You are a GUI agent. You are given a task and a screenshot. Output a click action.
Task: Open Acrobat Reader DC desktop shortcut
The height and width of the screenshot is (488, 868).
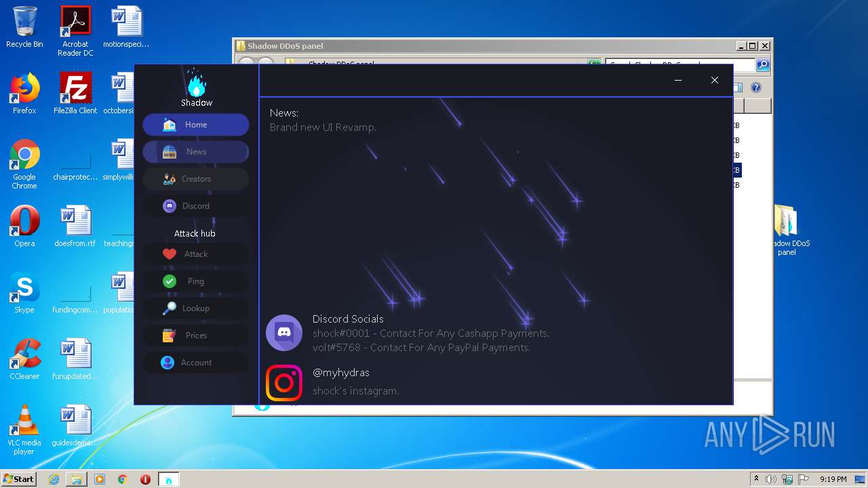[75, 31]
